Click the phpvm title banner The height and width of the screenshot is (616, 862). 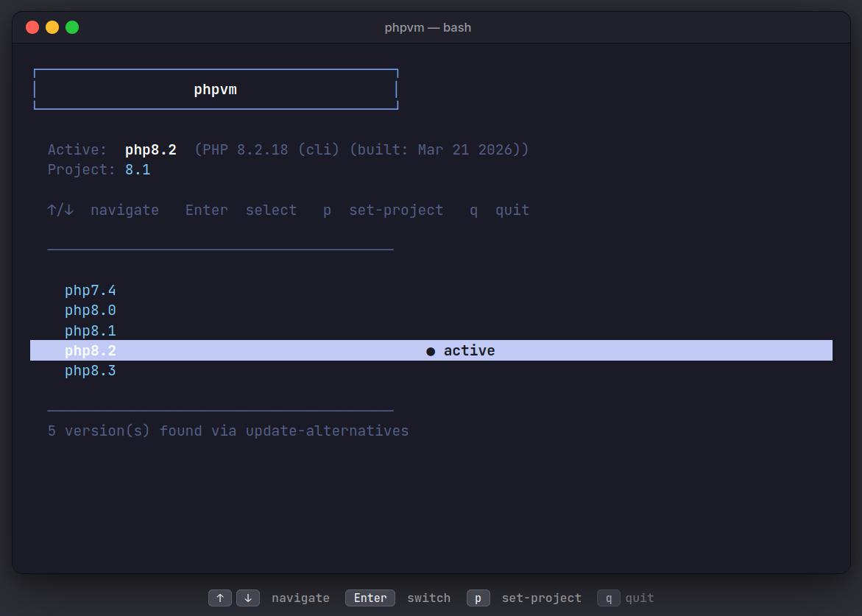click(x=216, y=89)
